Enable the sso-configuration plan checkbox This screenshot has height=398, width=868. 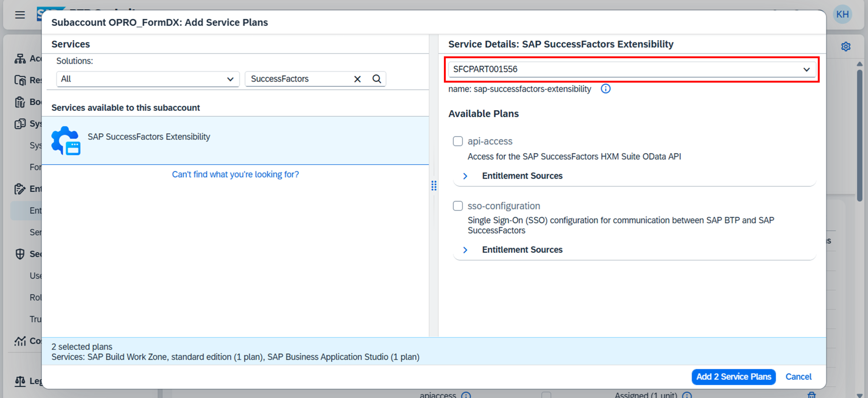pyautogui.click(x=458, y=205)
